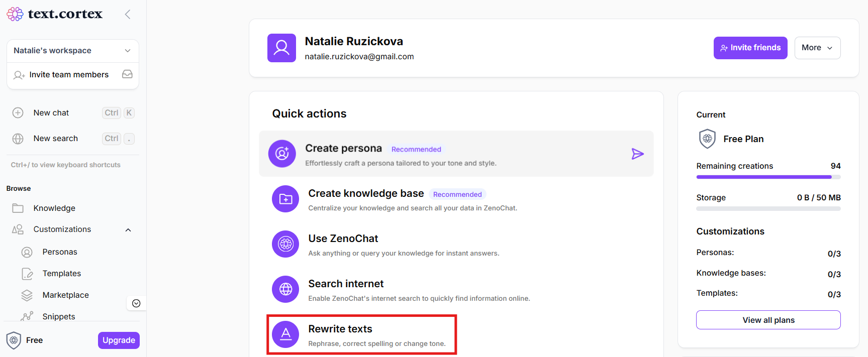The height and width of the screenshot is (357, 868).
Task: Click the Recommended badge on knowledge base
Action: point(457,195)
